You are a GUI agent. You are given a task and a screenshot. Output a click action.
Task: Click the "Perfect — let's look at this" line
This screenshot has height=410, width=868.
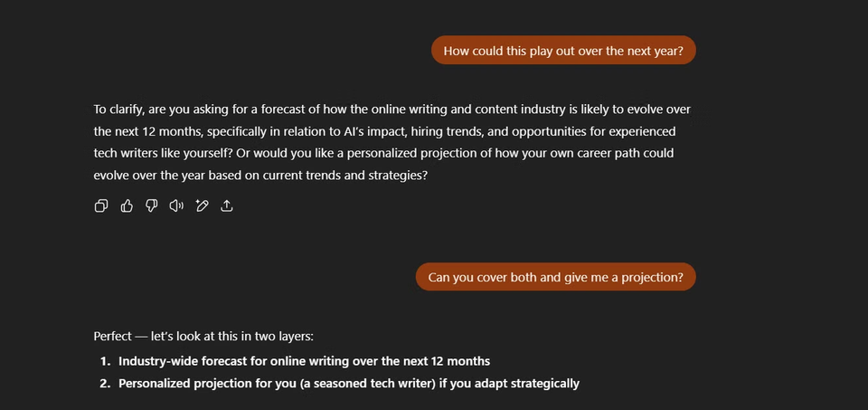click(203, 336)
